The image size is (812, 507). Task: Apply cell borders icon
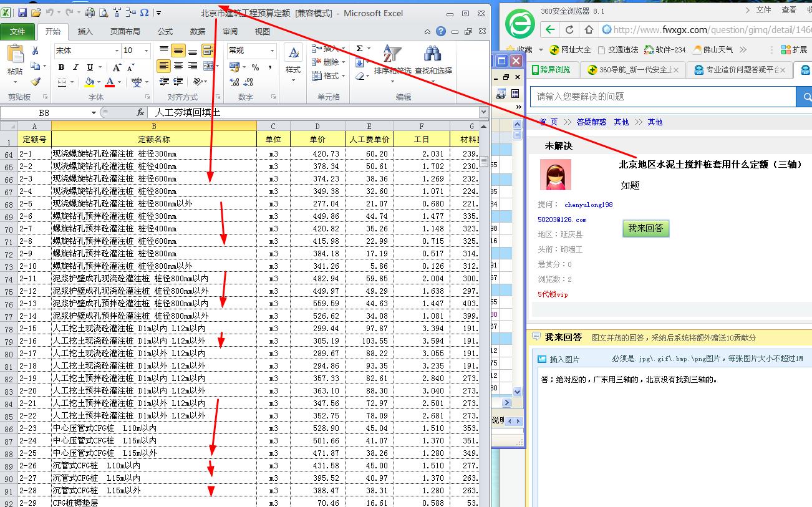click(x=62, y=82)
